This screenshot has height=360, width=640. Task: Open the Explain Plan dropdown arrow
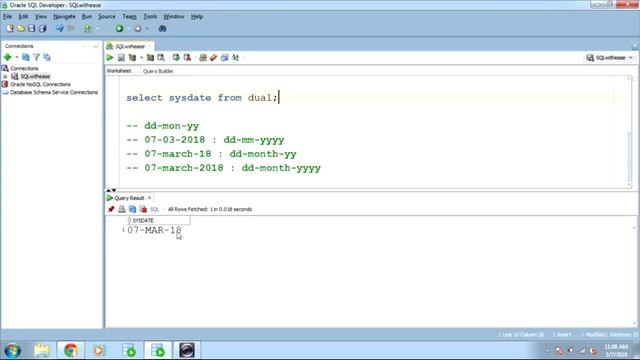[x=141, y=58]
